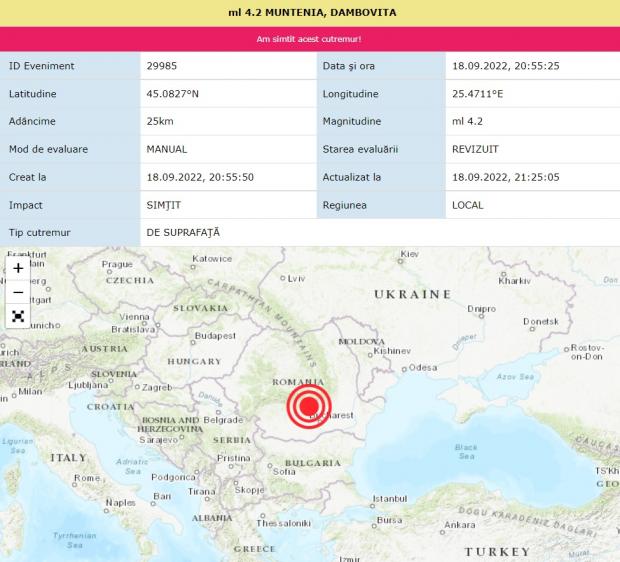Click Budapest city label on map

point(215,336)
